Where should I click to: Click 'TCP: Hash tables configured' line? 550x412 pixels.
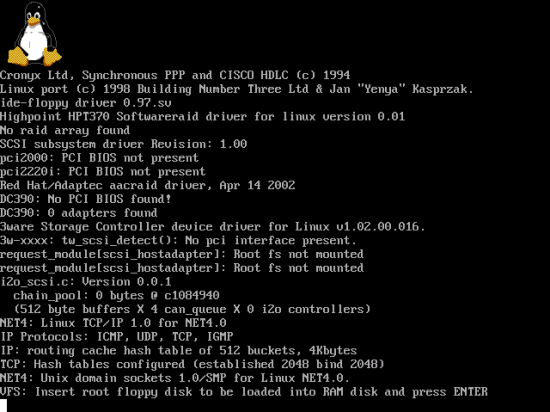192,364
